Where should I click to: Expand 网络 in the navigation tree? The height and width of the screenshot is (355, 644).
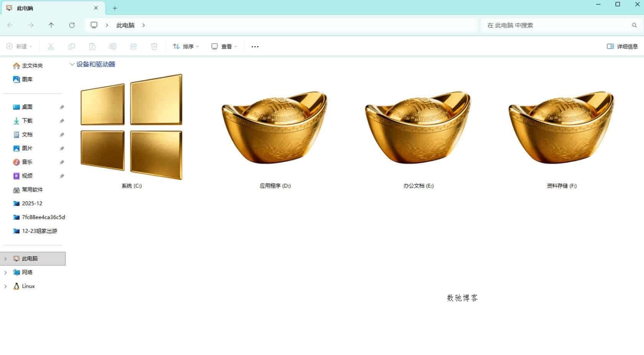[5, 272]
